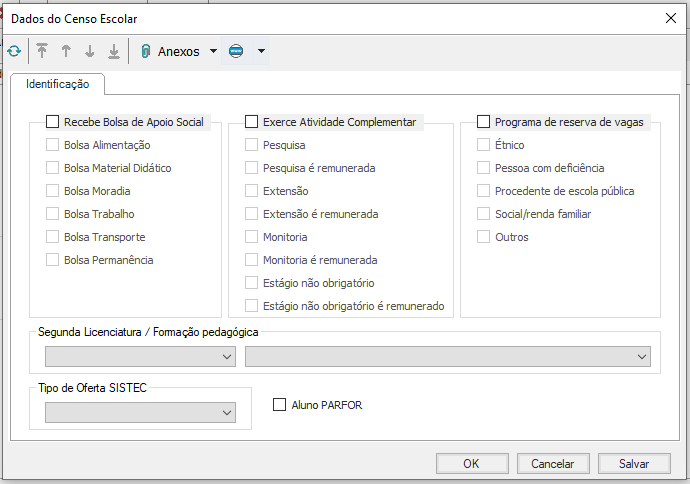This screenshot has height=484, width=690.
Task: Click the previous record up arrow
Action: click(x=66, y=51)
